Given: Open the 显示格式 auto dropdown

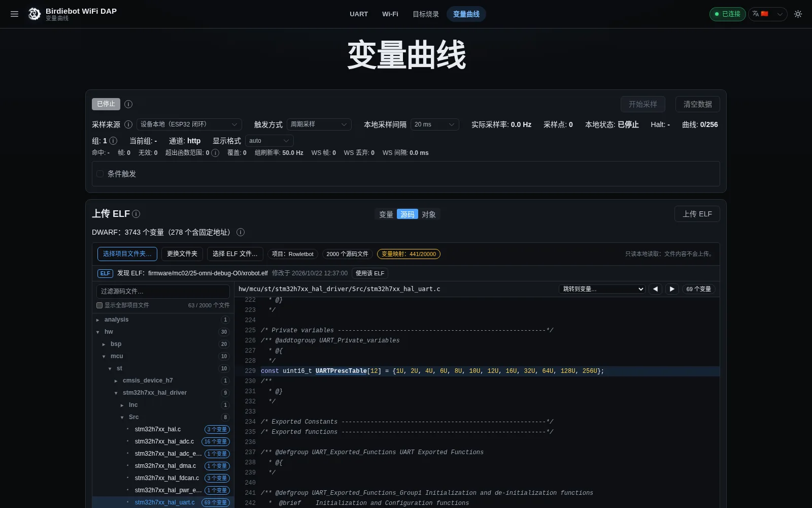Looking at the screenshot, I should tap(269, 141).
